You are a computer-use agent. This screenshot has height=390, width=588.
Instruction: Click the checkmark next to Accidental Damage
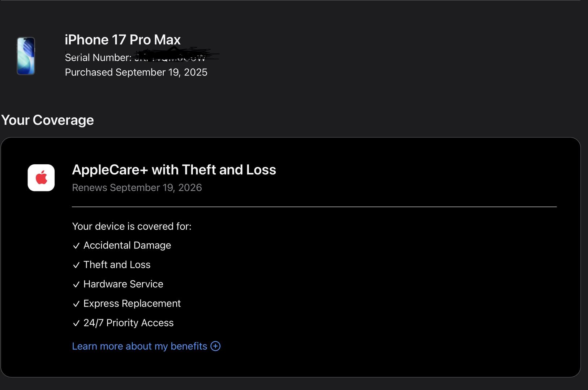[x=76, y=246]
